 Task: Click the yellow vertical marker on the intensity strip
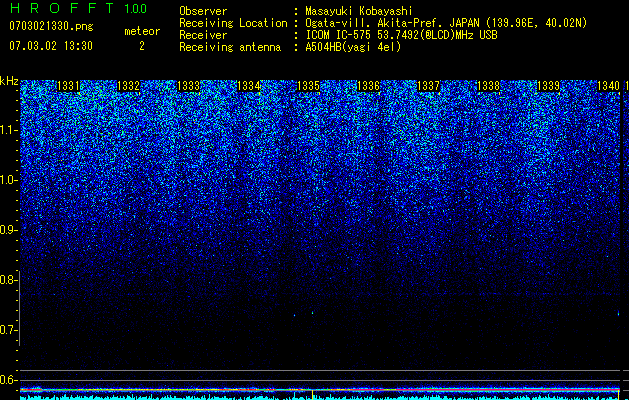(312, 393)
